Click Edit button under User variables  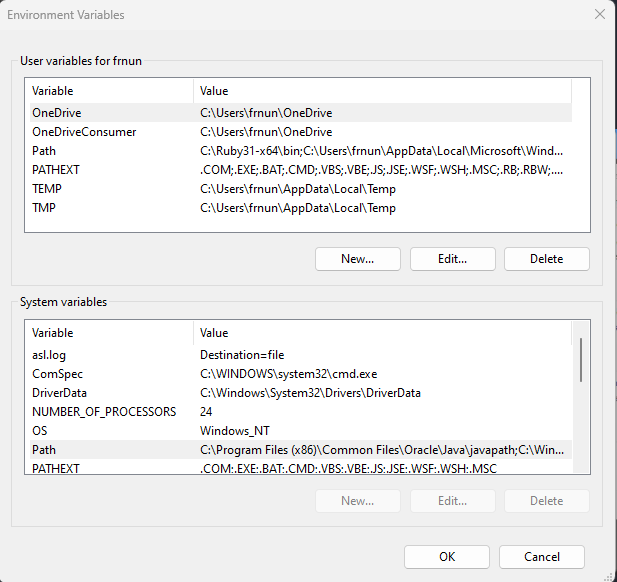452,259
